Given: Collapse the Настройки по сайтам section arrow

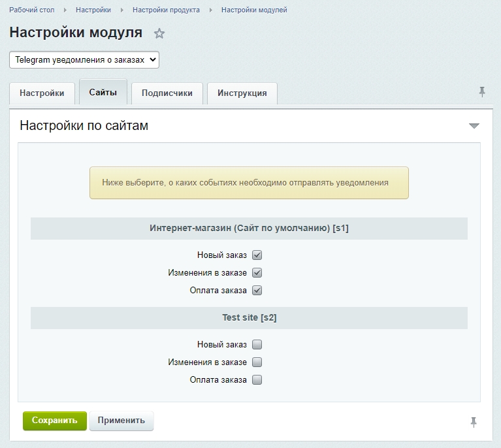Looking at the screenshot, I should [474, 126].
